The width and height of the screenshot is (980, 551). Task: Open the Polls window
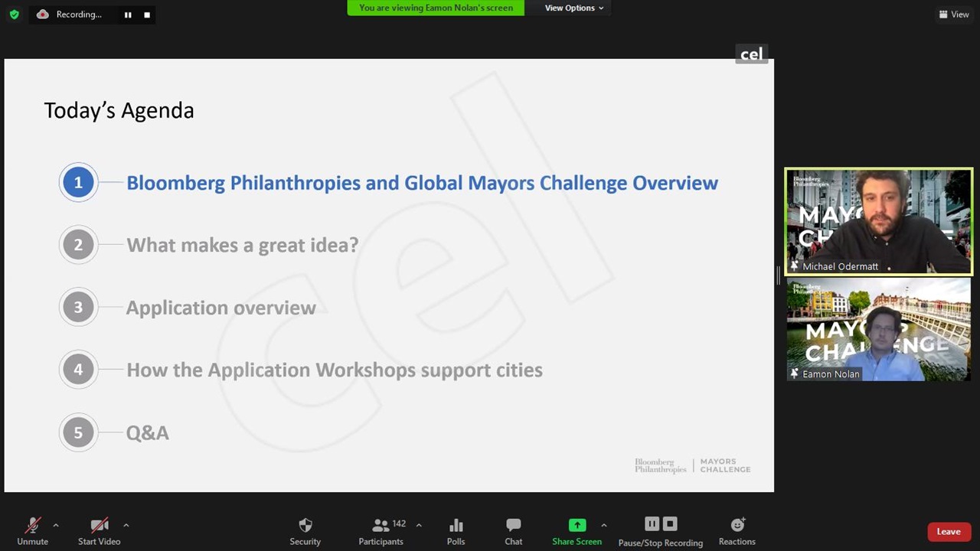click(456, 531)
